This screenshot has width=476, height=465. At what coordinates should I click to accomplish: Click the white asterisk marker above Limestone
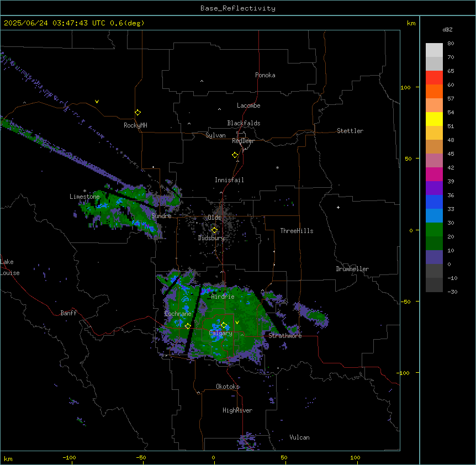[84, 191]
